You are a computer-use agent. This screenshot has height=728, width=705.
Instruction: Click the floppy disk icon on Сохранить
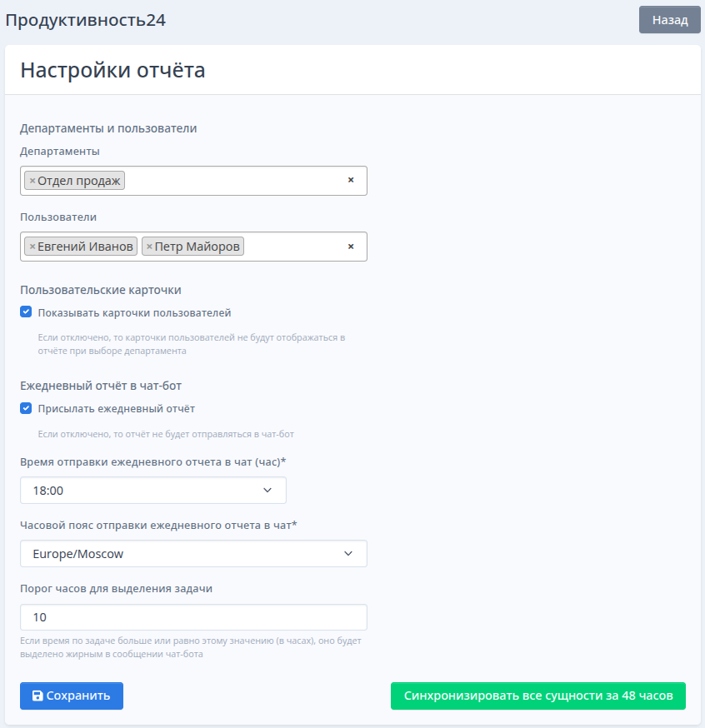click(37, 696)
